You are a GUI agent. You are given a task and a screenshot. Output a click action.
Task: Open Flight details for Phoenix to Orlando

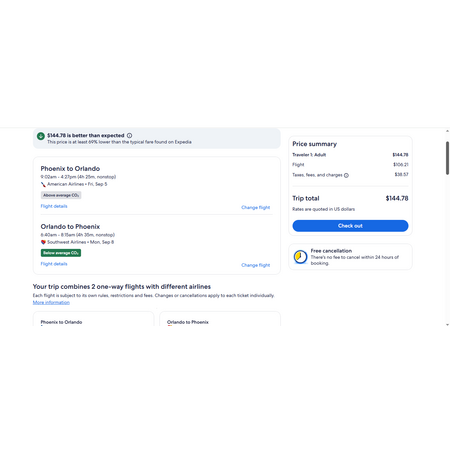pos(54,206)
